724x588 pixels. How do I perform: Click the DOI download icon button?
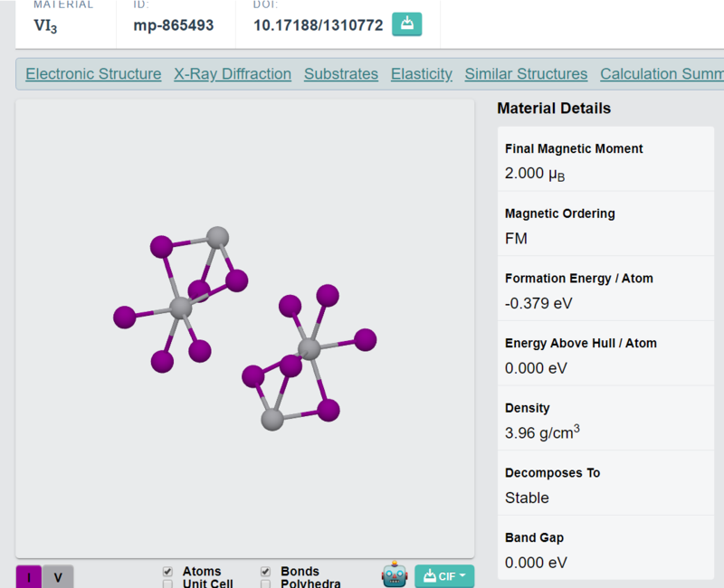(x=406, y=24)
